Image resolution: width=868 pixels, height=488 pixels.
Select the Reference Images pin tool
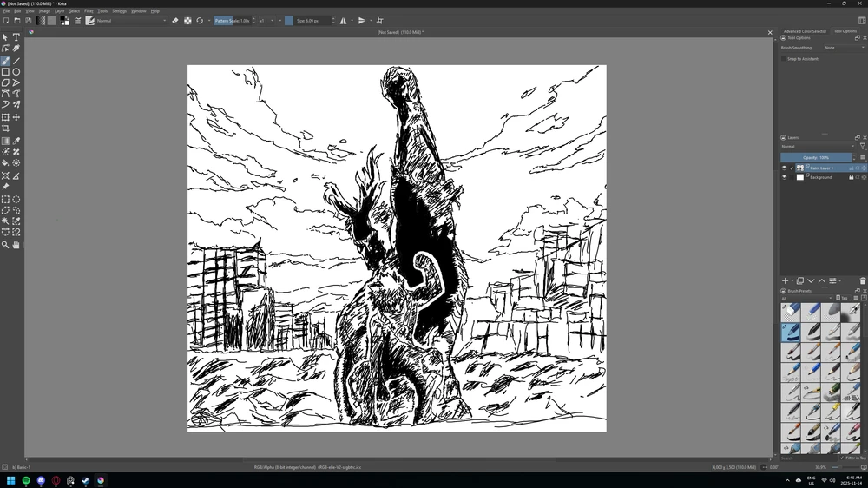pos(5,187)
